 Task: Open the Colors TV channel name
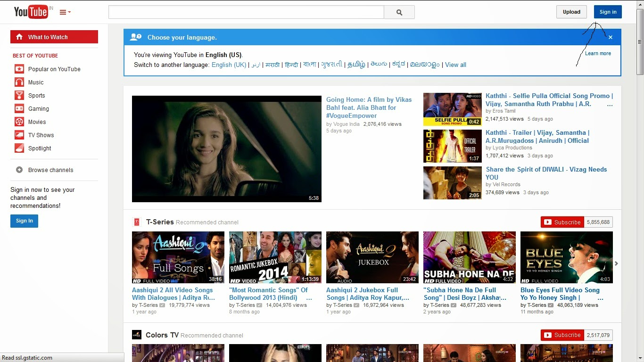pos(162,335)
